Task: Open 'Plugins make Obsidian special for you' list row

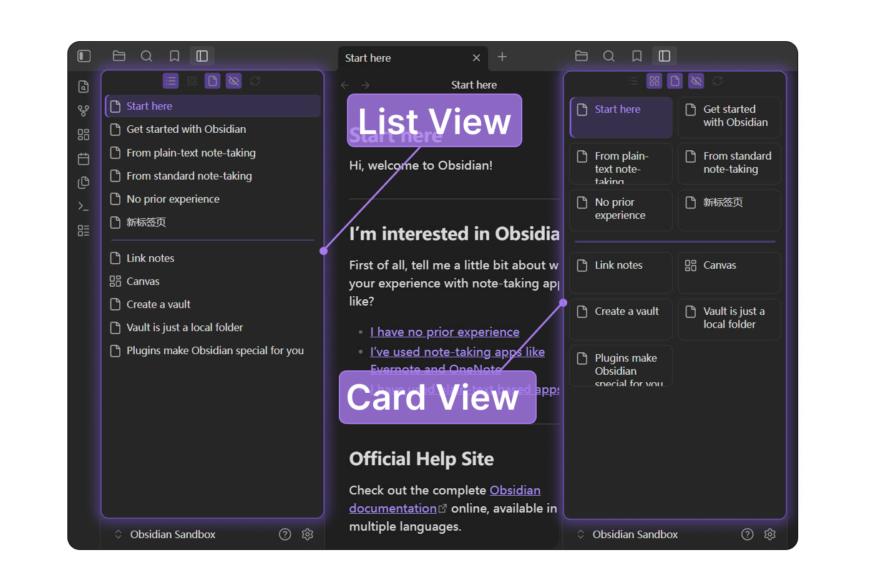Action: [213, 350]
